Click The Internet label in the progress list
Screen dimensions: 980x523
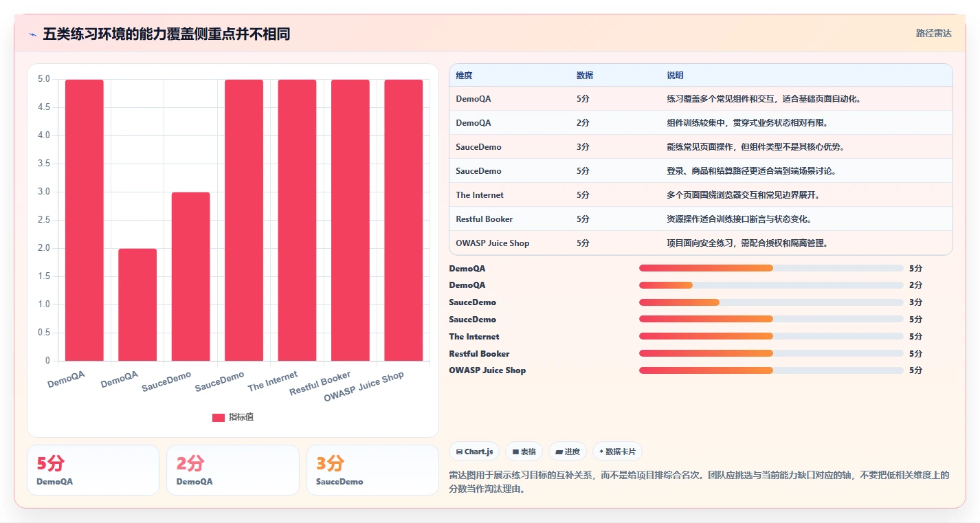click(x=474, y=337)
